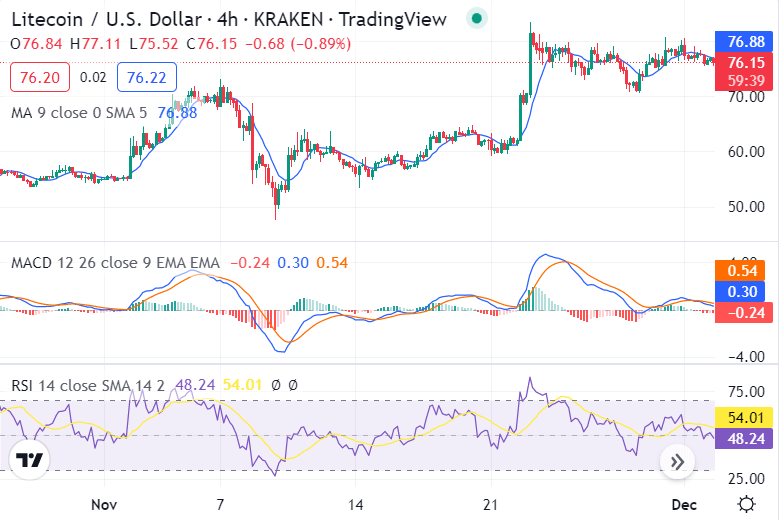The width and height of the screenshot is (779, 531).
Task: Open chart settings gear icon
Action: 746,503
